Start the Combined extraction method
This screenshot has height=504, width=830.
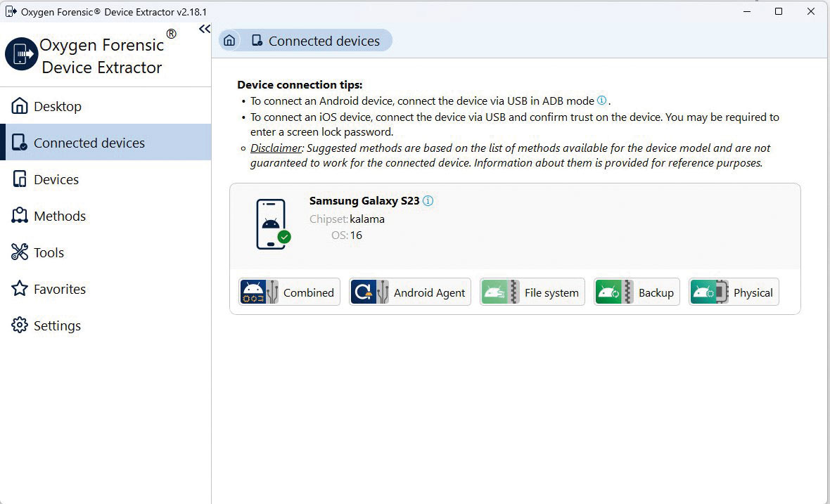click(x=288, y=292)
